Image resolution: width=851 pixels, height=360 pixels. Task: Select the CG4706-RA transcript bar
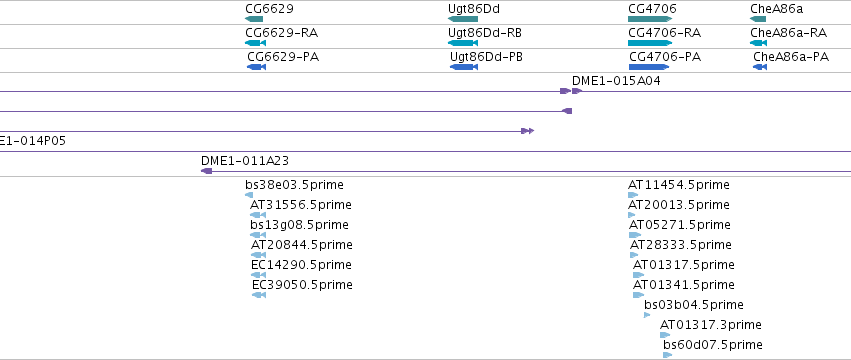pyautogui.click(x=650, y=43)
